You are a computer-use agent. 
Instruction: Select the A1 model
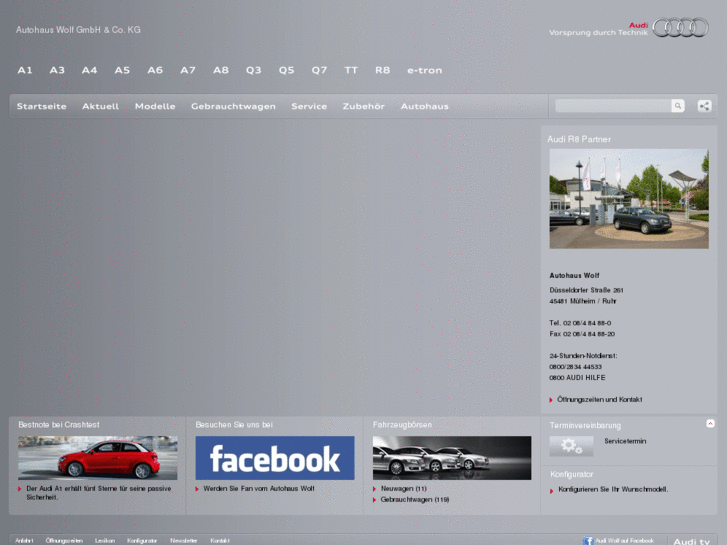pyautogui.click(x=25, y=70)
